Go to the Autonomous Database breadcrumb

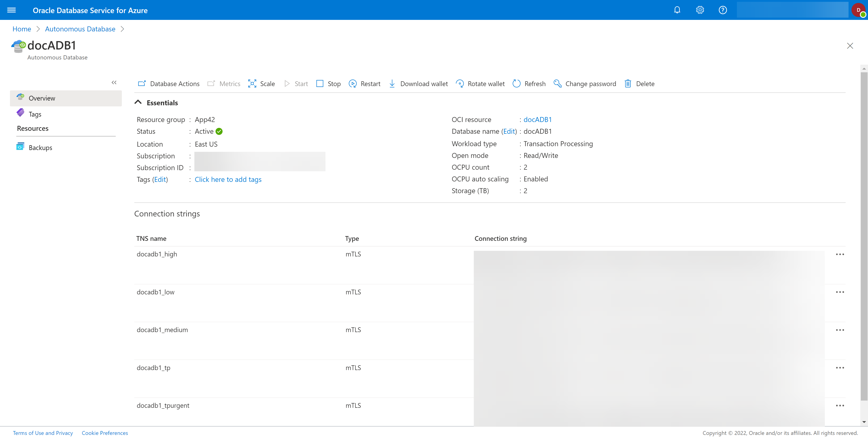tap(80, 29)
